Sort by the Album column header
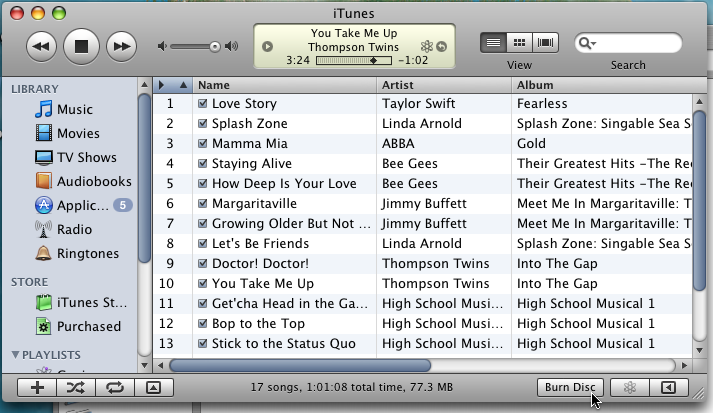The width and height of the screenshot is (713, 413). [x=608, y=85]
